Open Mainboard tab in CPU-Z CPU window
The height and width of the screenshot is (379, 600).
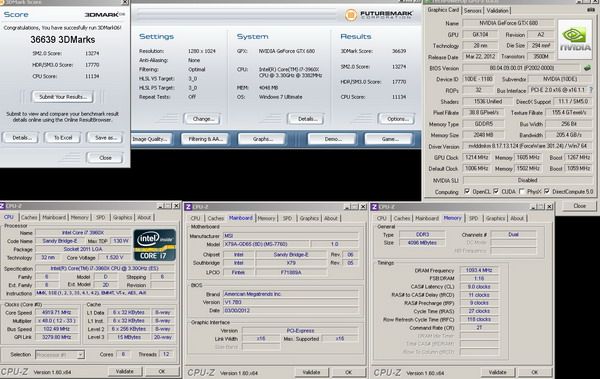tap(54, 217)
